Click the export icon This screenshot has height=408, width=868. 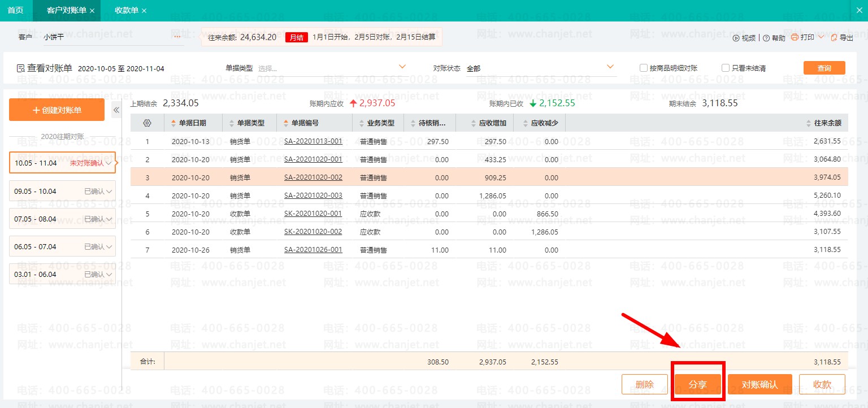834,38
